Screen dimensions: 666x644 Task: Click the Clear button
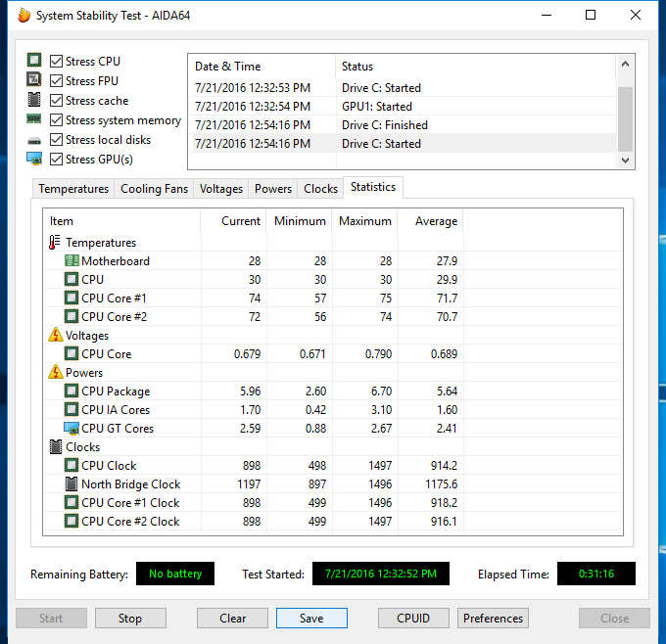(x=232, y=619)
